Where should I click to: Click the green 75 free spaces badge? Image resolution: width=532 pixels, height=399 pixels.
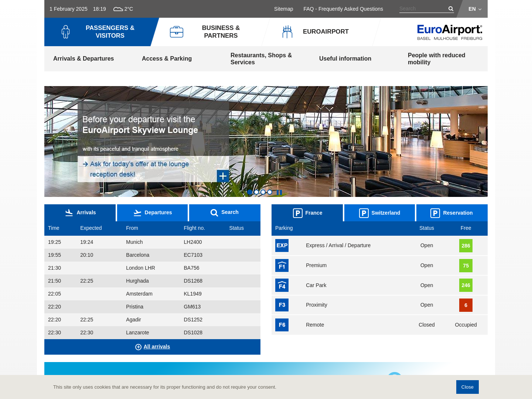[466, 266]
